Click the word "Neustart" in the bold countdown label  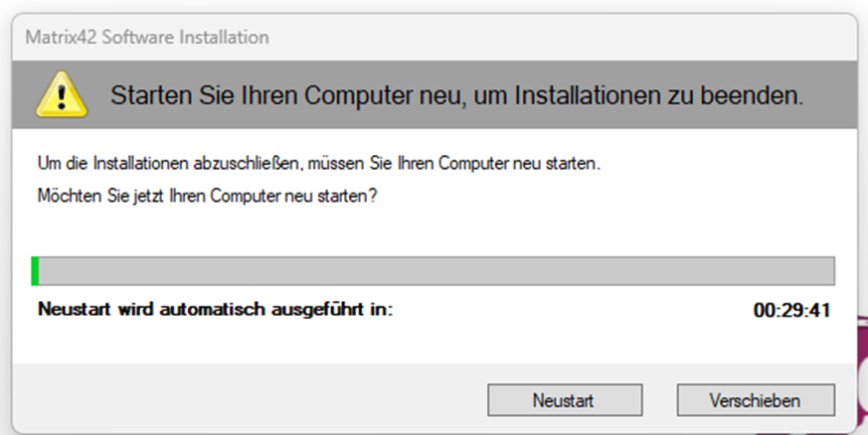68,310
